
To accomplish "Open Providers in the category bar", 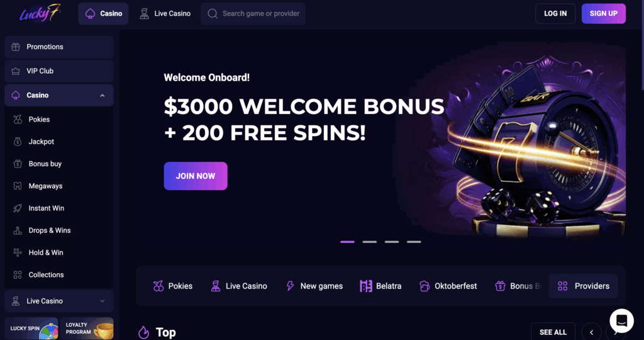I will click(583, 286).
